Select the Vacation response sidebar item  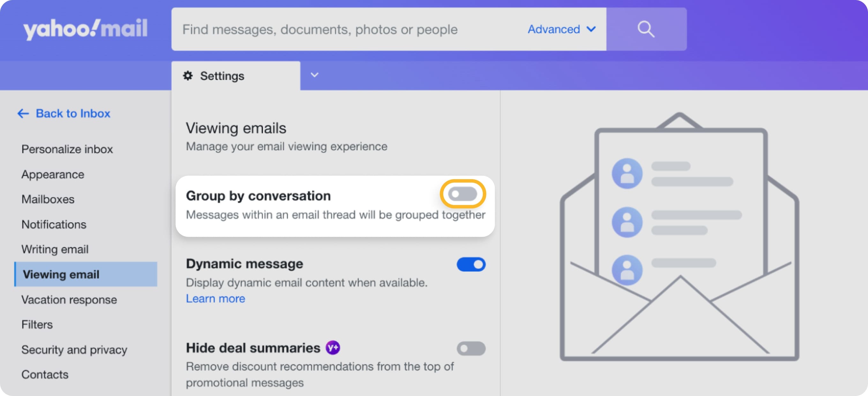69,299
